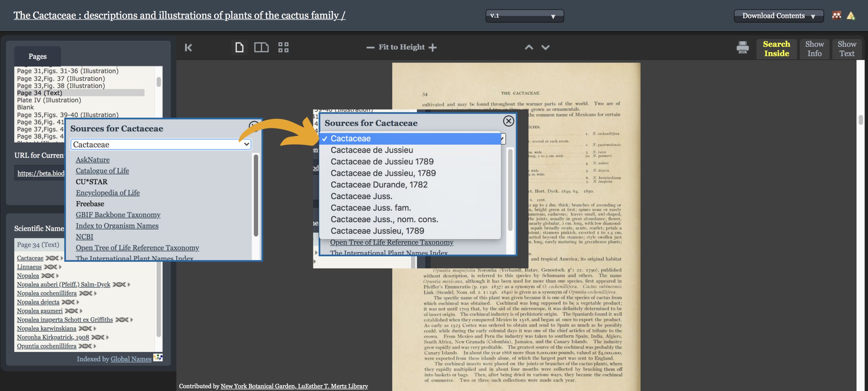The width and height of the screenshot is (868, 391).
Task: Expand arrow next to Noronha Kirkpatrick, 1908
Action: point(108,337)
